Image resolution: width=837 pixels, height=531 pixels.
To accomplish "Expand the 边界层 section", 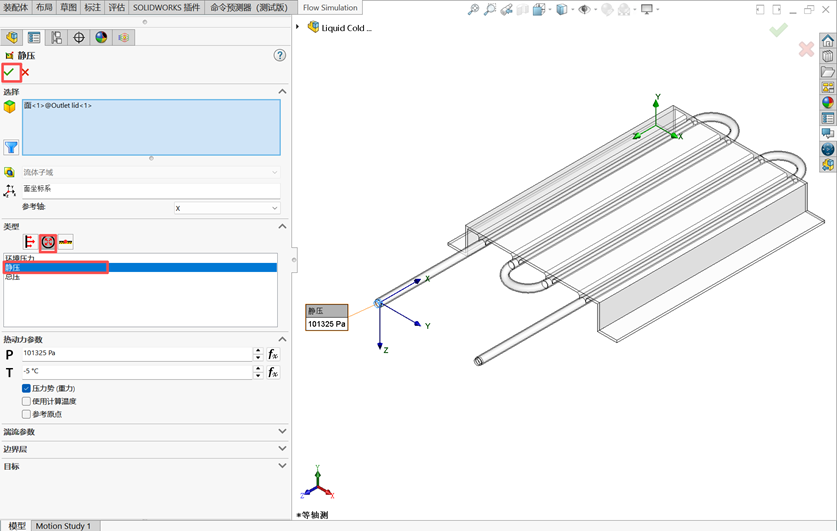I will click(x=282, y=449).
